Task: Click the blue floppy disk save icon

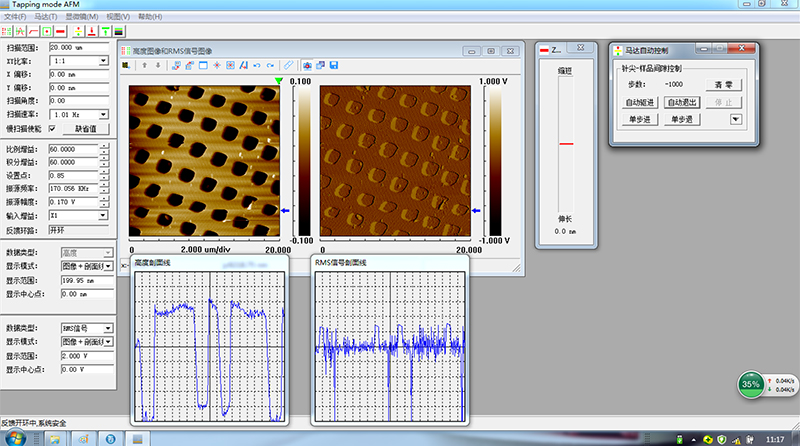Action: 334,65
